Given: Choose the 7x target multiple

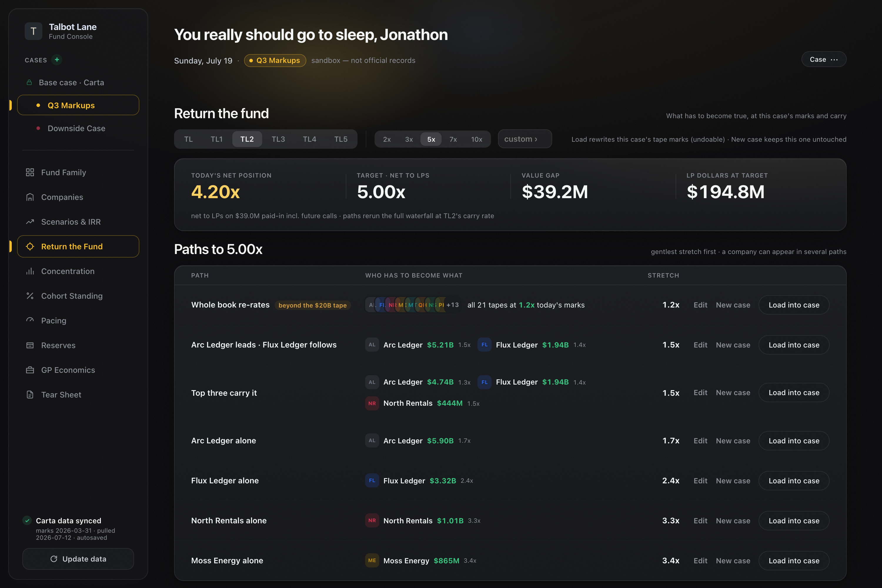Looking at the screenshot, I should [x=453, y=139].
